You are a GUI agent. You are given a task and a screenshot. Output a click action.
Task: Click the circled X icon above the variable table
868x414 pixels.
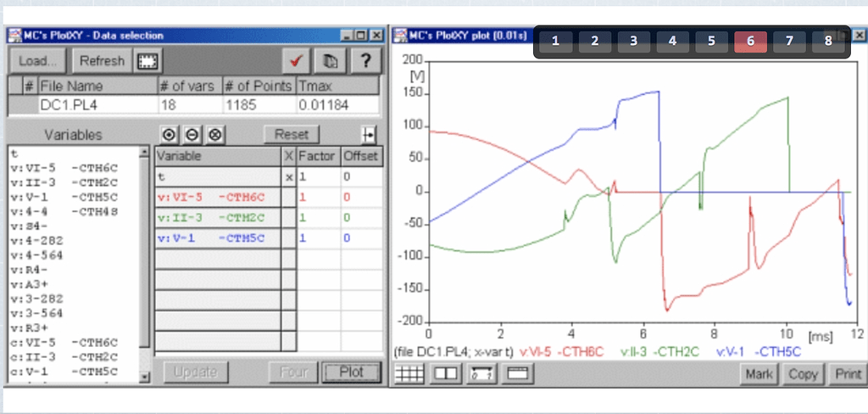[x=215, y=134]
